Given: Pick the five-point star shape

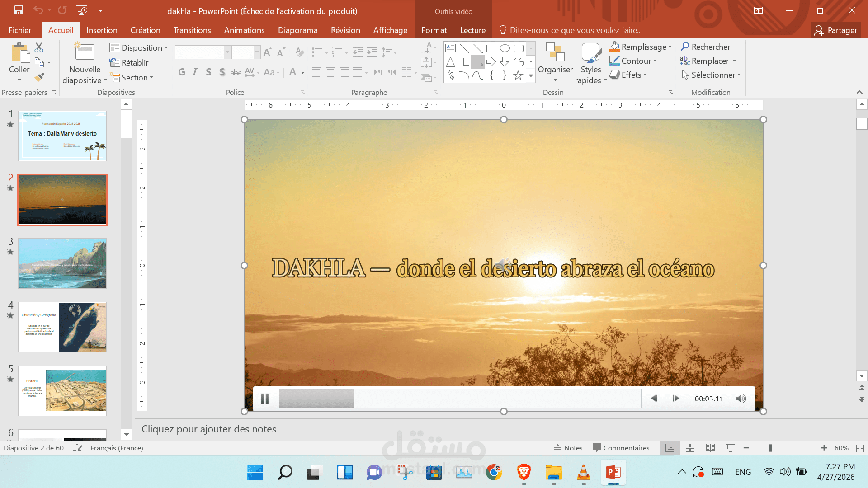Looking at the screenshot, I should 518,75.
